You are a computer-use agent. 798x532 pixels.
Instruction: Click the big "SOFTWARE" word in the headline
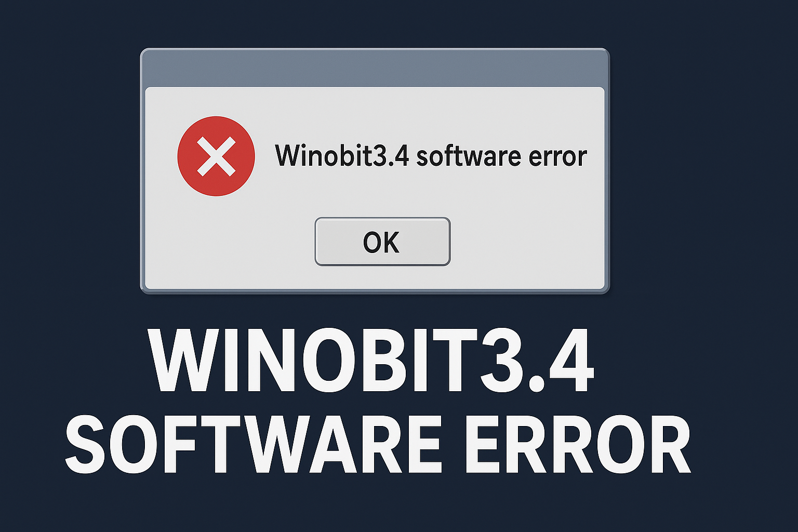coord(254,444)
